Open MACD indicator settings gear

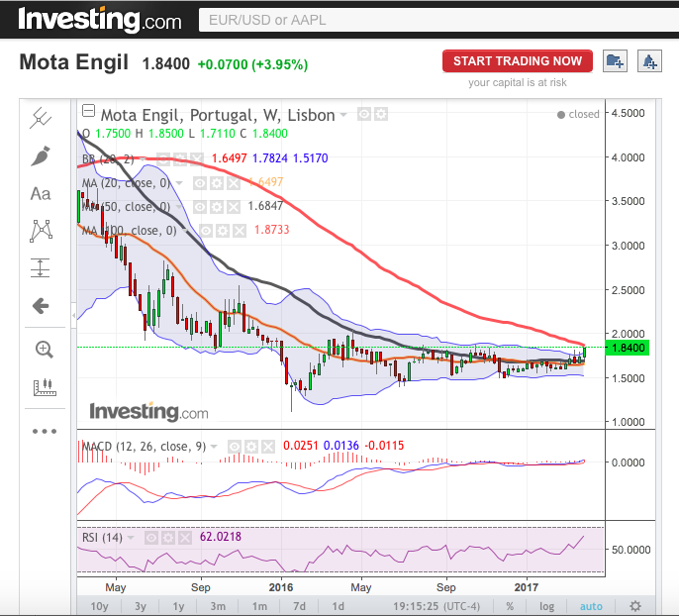[251, 447]
